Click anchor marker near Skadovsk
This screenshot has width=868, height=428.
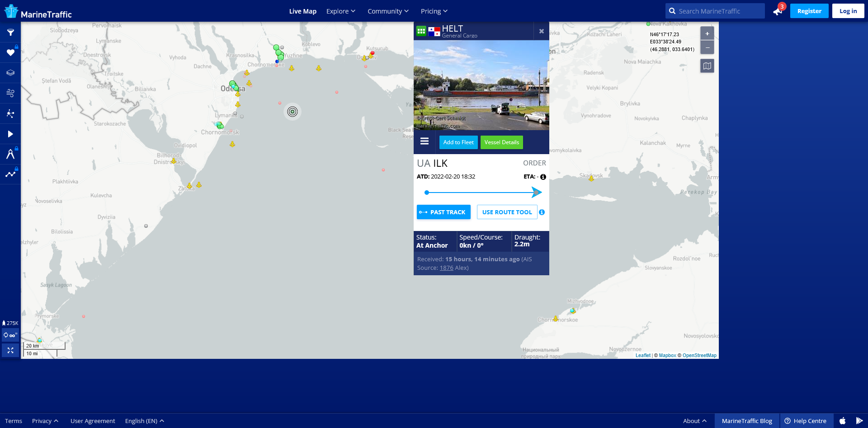591,179
